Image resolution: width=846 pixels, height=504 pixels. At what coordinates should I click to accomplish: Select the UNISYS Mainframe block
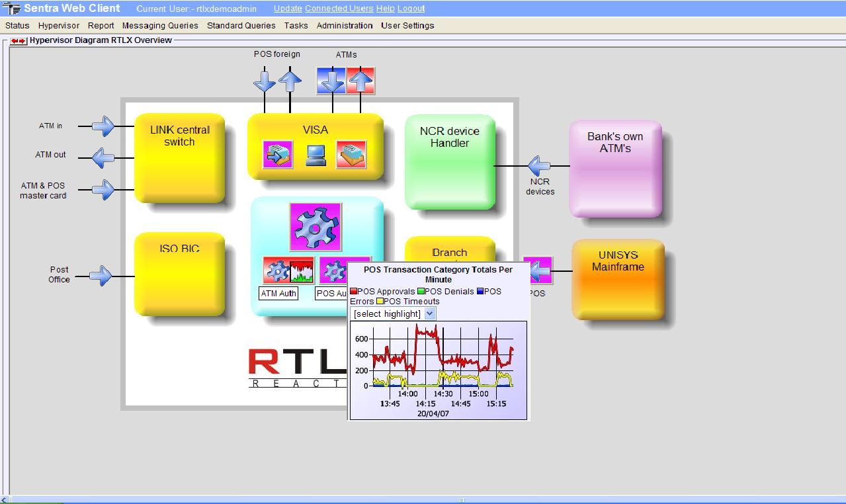(x=618, y=279)
